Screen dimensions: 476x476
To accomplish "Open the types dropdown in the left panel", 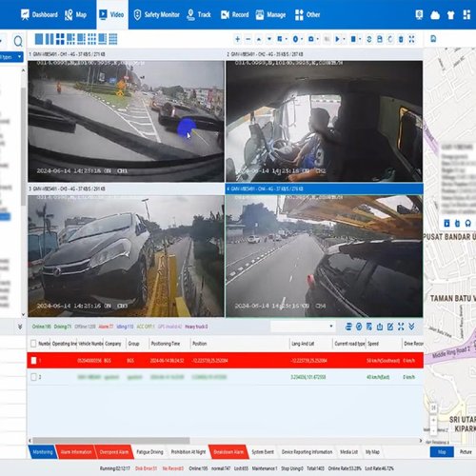I will (11, 57).
